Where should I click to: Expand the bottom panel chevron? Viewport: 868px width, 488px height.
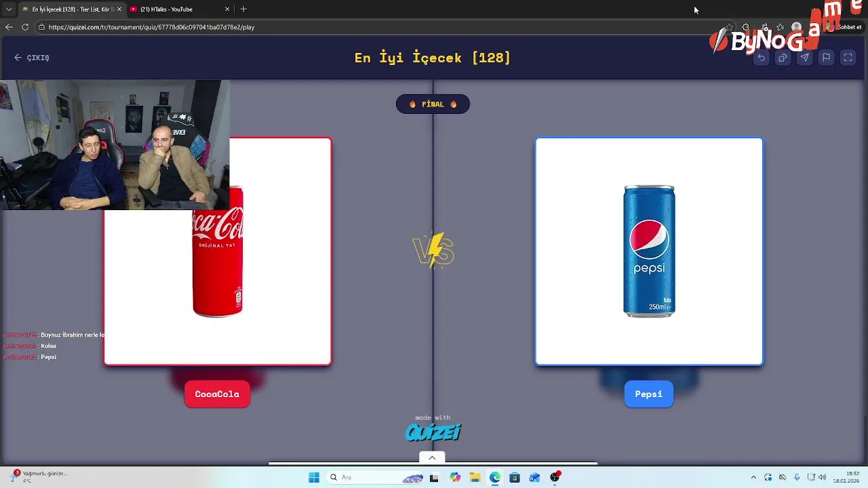coord(432,457)
